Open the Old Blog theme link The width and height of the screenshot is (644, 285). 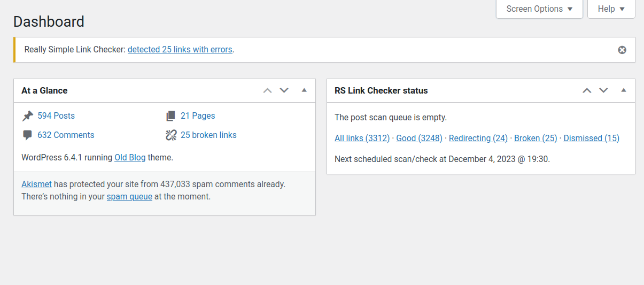130,158
